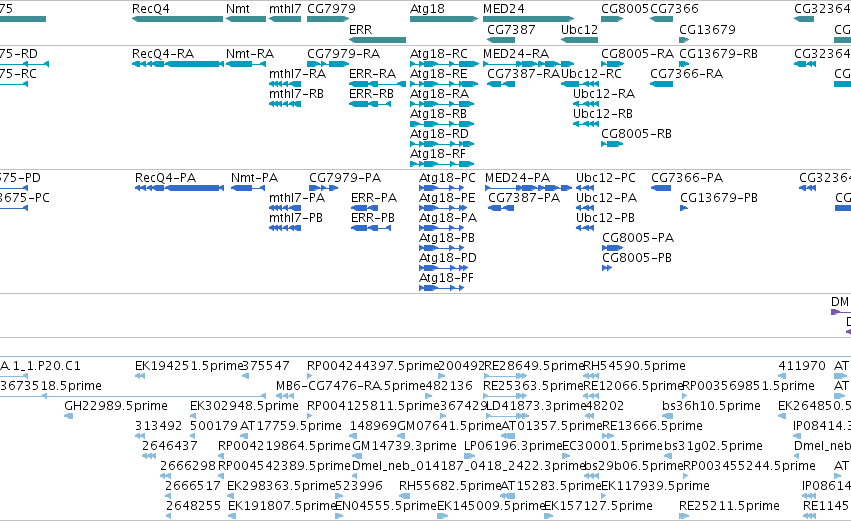Select protein Nmt-PA

click(x=248, y=188)
